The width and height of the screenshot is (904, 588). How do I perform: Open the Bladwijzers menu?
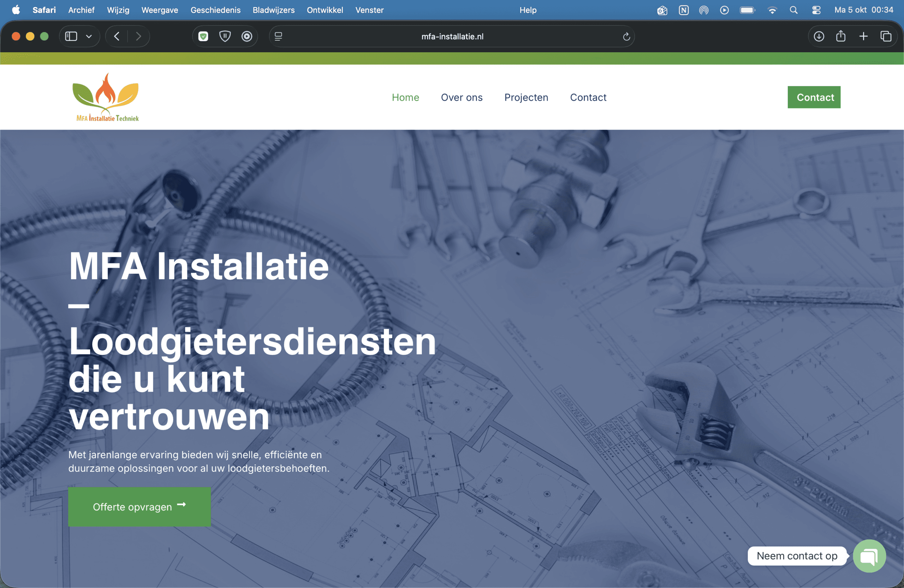click(x=273, y=10)
